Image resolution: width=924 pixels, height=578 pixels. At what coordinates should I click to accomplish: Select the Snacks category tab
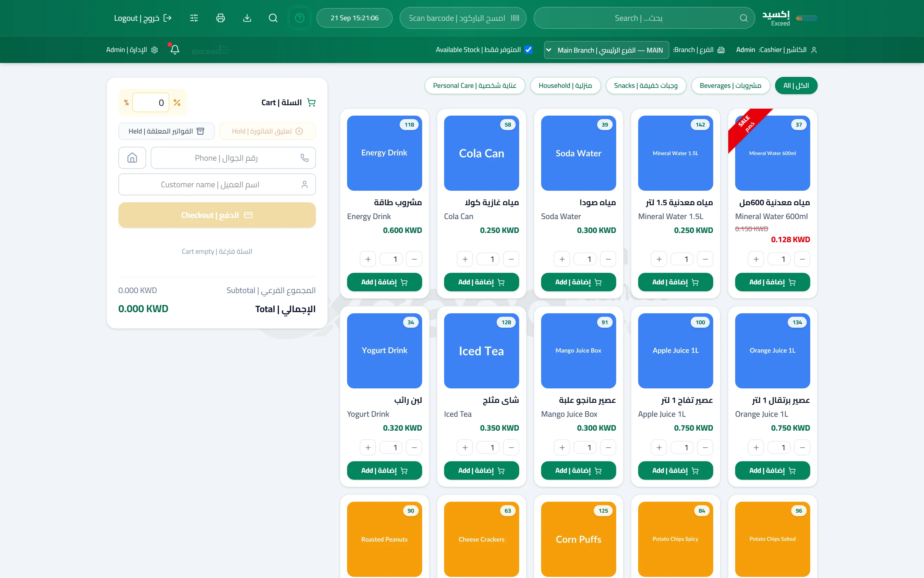coord(646,86)
